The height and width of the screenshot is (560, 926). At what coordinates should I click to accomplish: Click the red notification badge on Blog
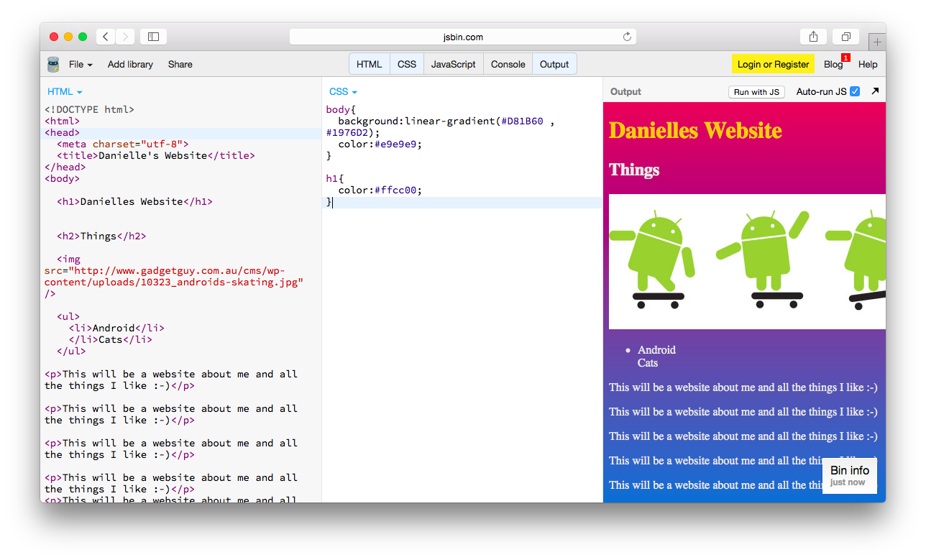click(x=845, y=58)
